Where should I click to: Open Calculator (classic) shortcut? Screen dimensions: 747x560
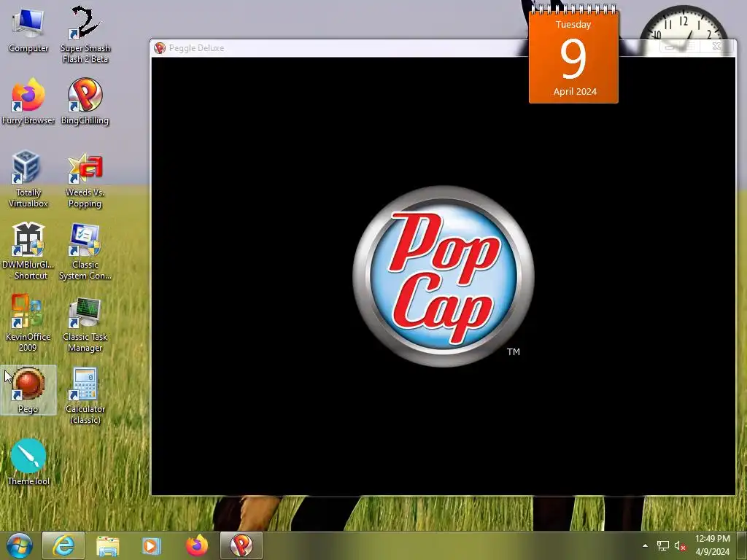pyautogui.click(x=85, y=396)
